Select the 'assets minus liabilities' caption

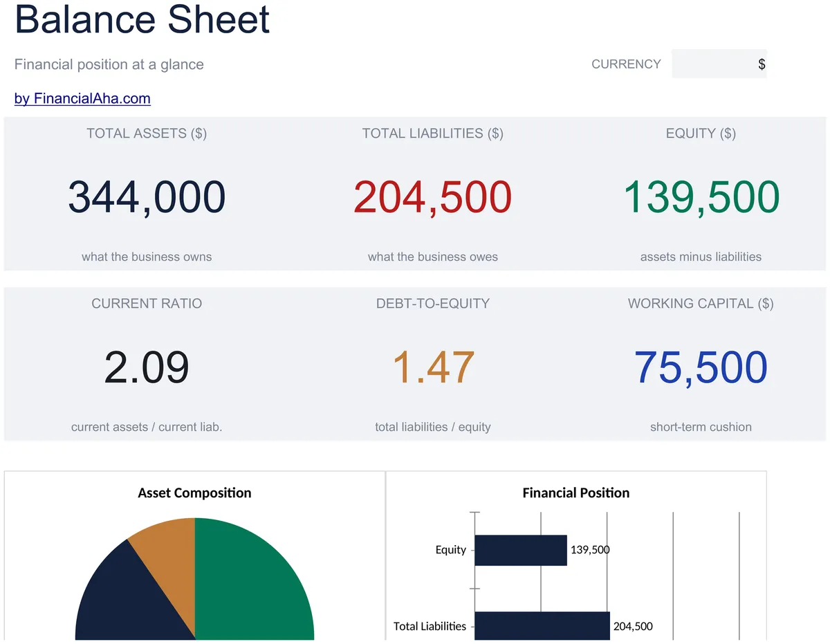click(701, 257)
